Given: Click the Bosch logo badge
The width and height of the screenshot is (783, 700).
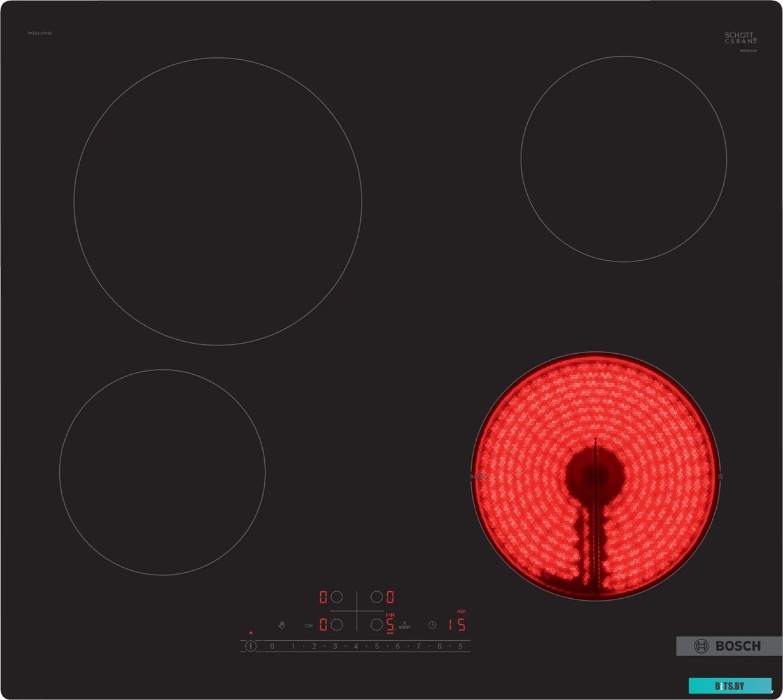Looking at the screenshot, I should tap(729, 646).
